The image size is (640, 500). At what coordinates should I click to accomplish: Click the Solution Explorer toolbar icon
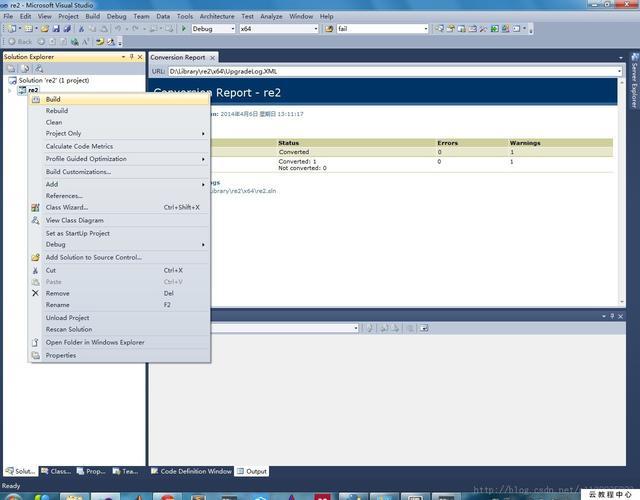pos(439,29)
